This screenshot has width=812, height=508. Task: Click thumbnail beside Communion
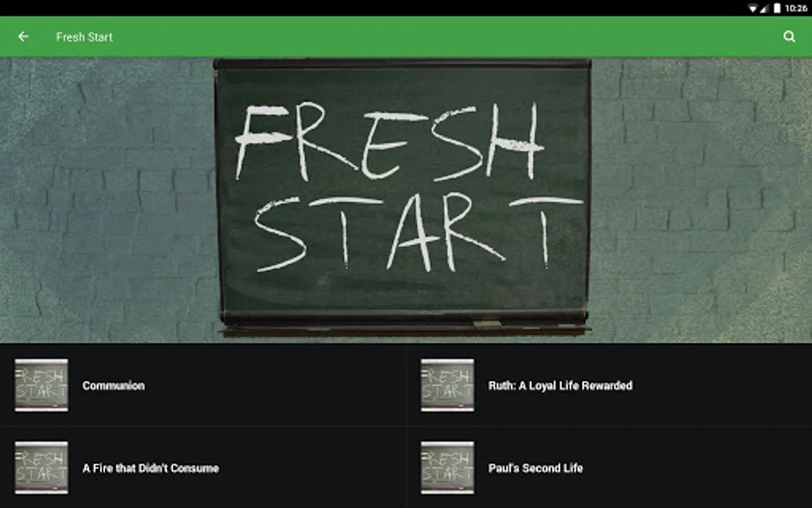42,386
